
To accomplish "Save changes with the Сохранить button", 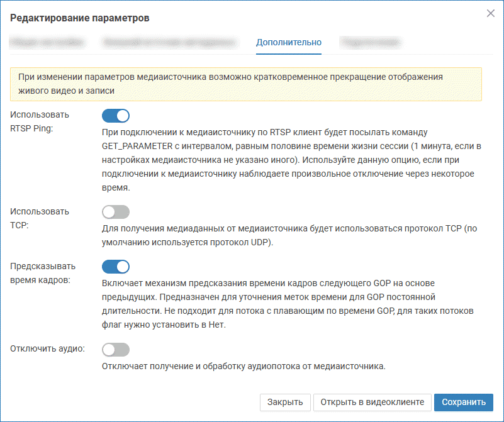I will (463, 403).
